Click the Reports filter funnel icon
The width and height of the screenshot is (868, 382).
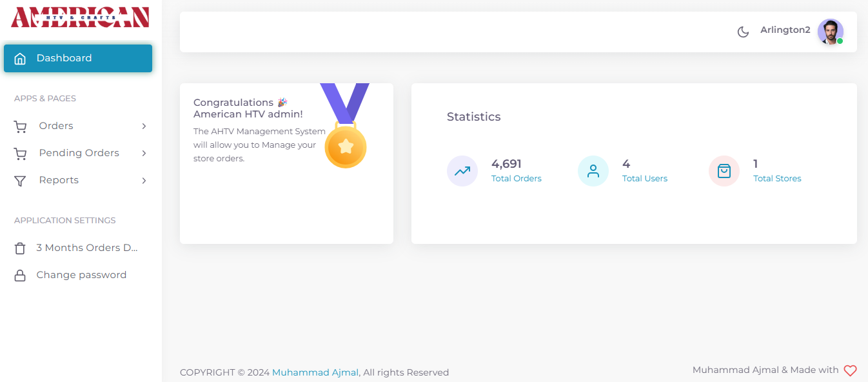coord(20,181)
